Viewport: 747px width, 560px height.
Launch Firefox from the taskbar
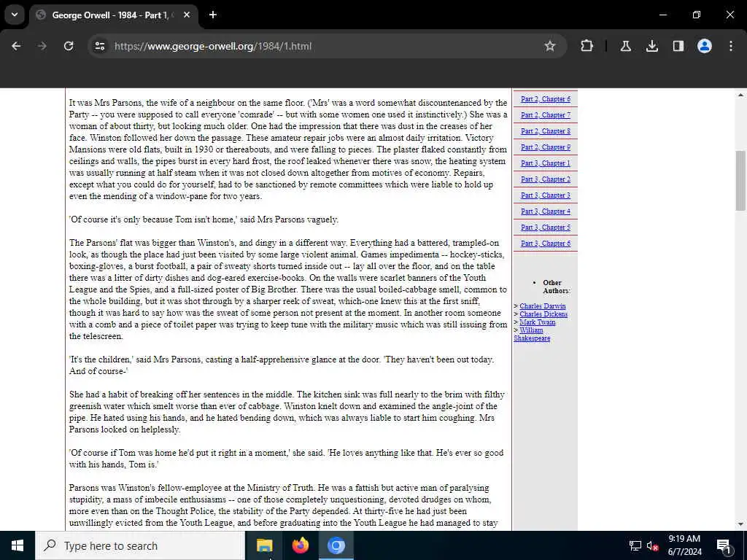click(x=300, y=545)
